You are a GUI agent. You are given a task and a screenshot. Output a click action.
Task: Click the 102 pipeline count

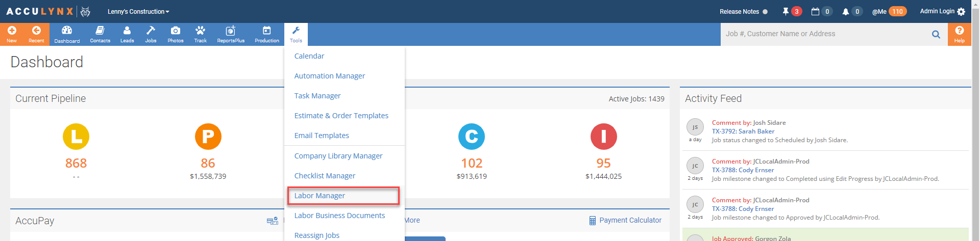(472, 163)
